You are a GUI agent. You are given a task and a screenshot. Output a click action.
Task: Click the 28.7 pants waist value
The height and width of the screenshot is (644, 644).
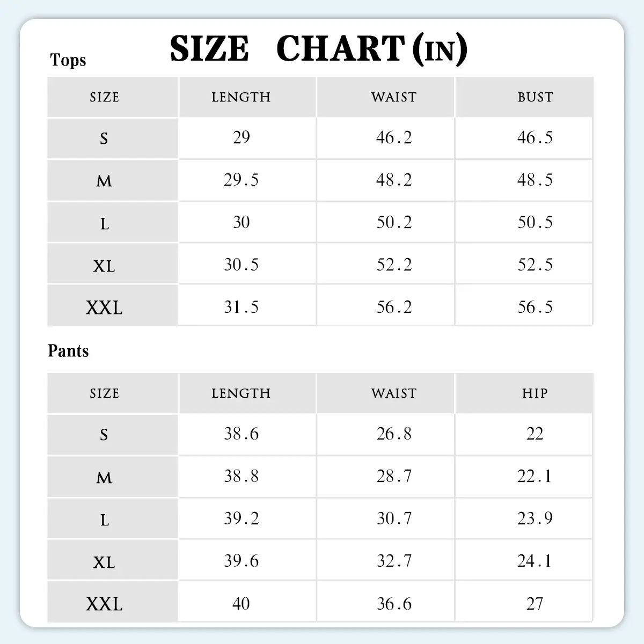[x=394, y=477]
